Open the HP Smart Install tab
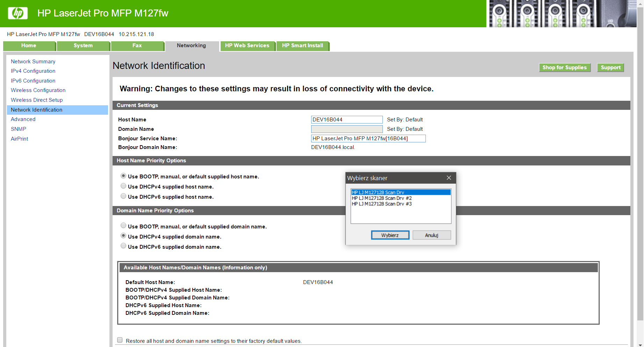This screenshot has height=347, width=644. (x=302, y=45)
